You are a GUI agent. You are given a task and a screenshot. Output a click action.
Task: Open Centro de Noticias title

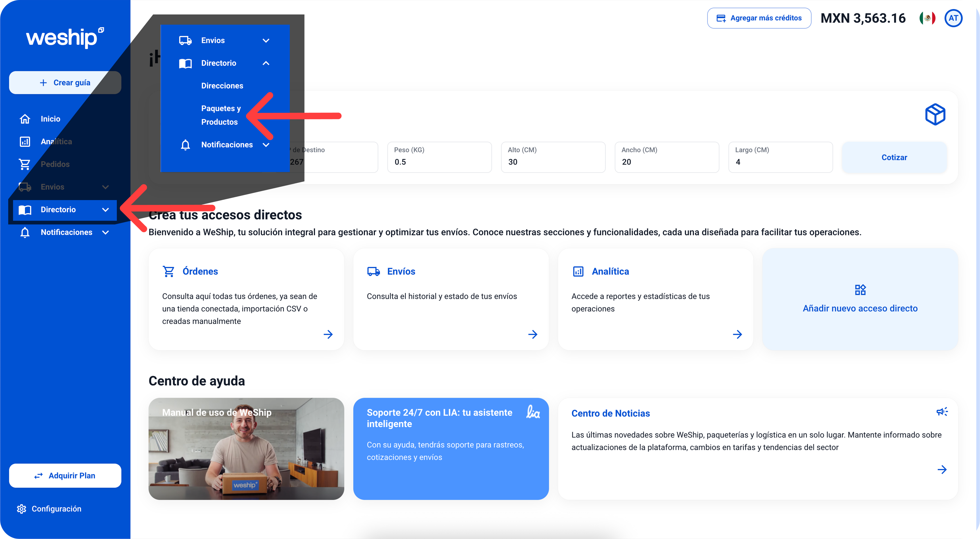[611, 413]
